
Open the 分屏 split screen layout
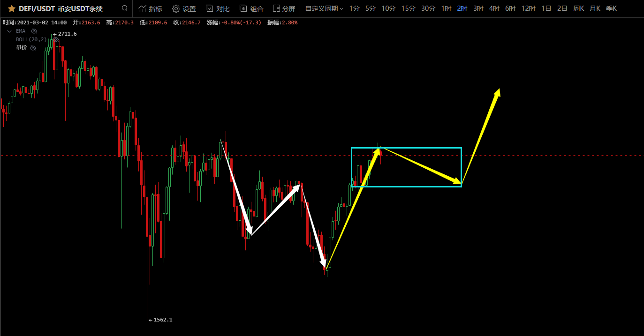284,8
